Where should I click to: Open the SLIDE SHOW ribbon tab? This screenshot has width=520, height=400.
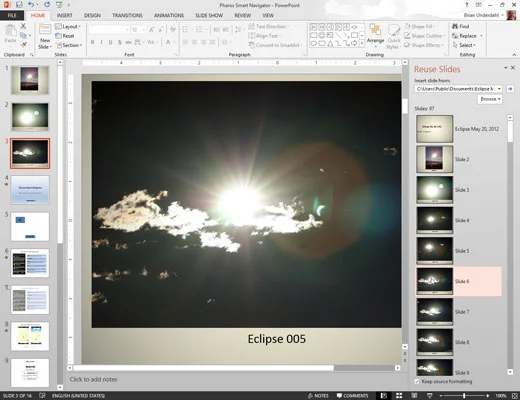tap(209, 15)
